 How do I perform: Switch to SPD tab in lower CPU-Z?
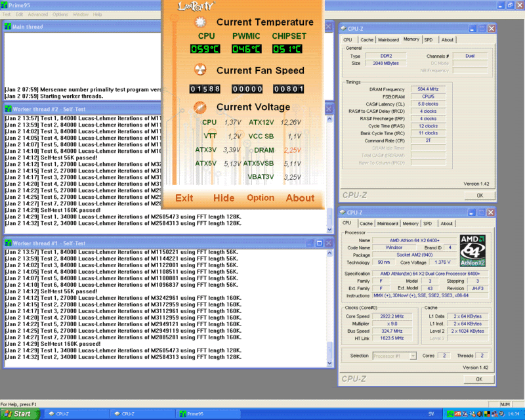click(428, 223)
